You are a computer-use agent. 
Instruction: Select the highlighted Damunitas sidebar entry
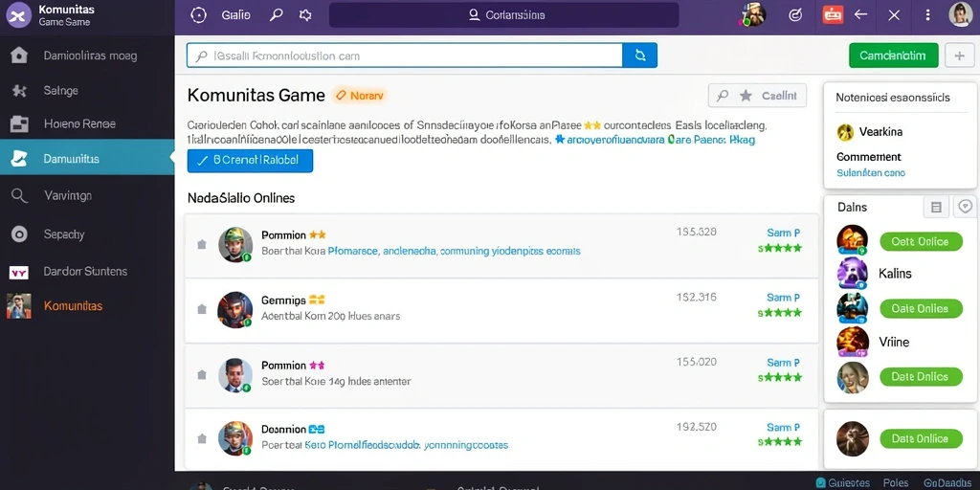tap(87, 158)
